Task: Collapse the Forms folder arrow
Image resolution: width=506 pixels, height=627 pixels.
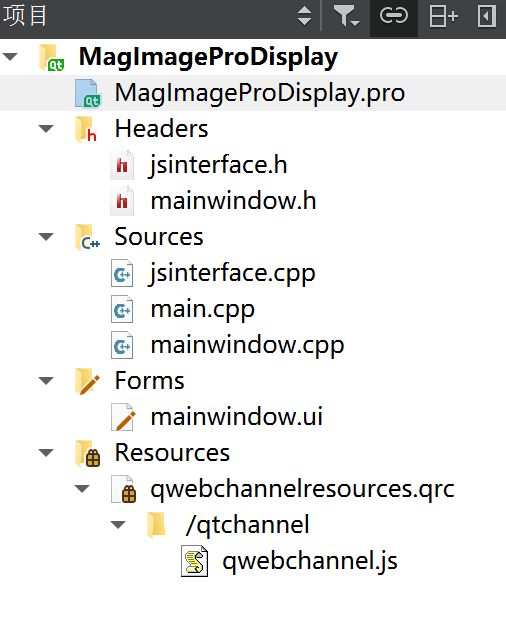Action: click(46, 380)
